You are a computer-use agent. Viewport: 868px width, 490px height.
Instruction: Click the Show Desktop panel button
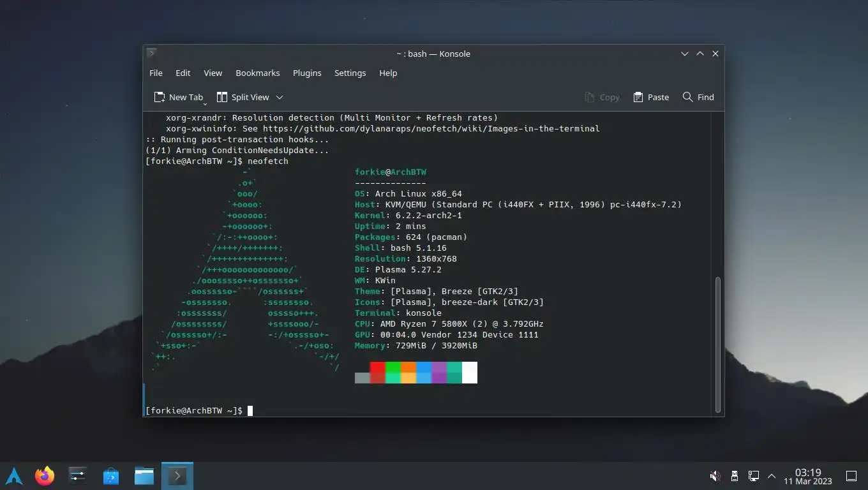pos(851,476)
